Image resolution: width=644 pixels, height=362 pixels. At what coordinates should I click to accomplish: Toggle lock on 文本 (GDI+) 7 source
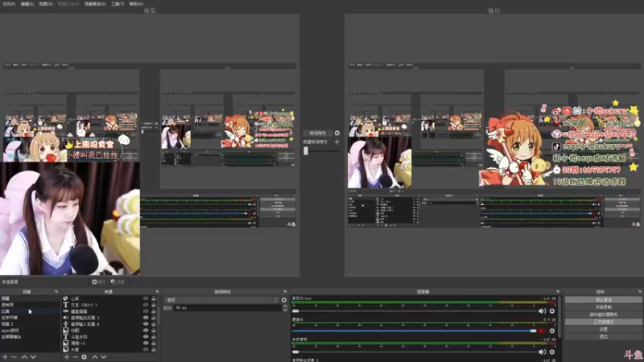coord(154,305)
